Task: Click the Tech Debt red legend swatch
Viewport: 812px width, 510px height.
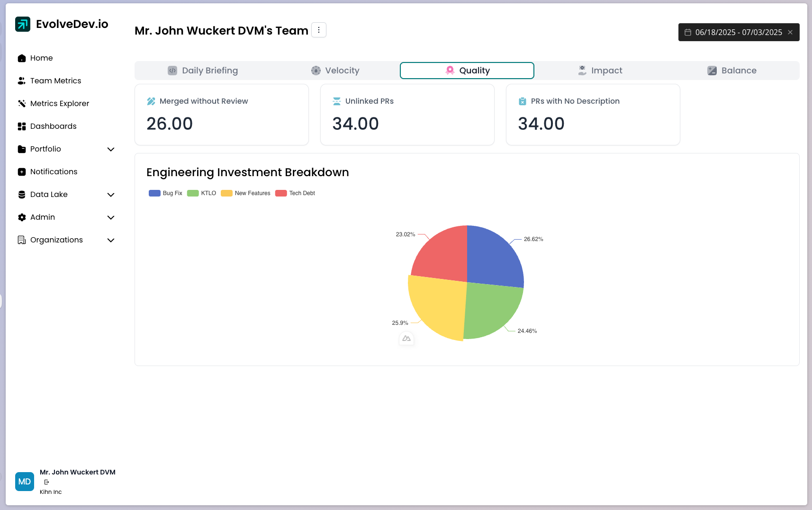Action: [281, 193]
